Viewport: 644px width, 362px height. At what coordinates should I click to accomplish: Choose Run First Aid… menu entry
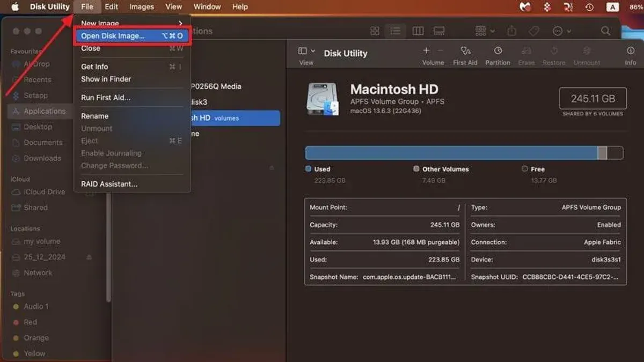(132, 98)
